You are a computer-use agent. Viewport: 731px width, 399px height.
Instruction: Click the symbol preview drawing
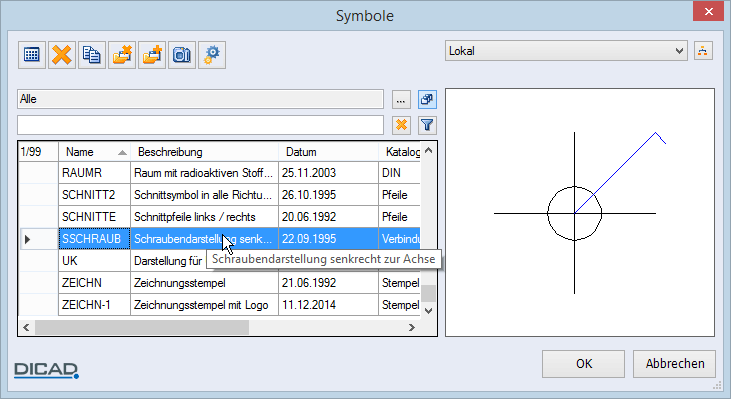(x=580, y=213)
